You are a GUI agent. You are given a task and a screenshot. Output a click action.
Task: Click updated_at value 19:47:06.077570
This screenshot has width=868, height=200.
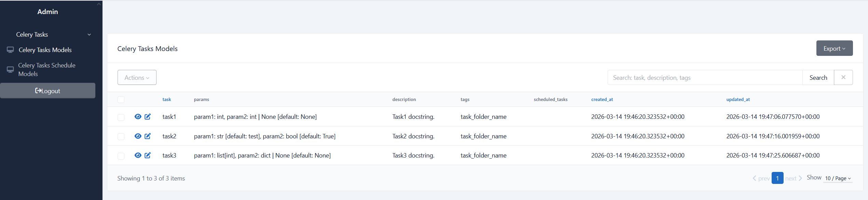(773, 117)
